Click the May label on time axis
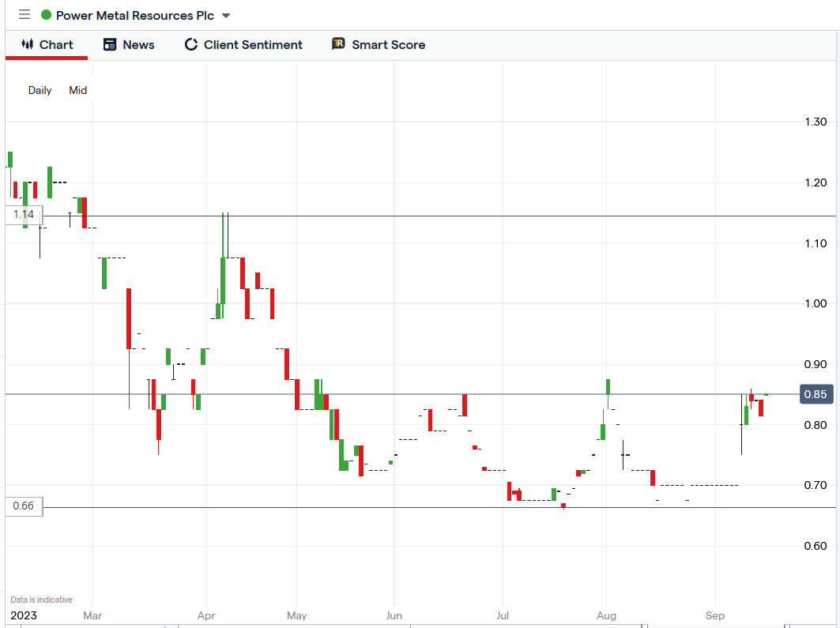This screenshot has width=840, height=628. (x=297, y=615)
